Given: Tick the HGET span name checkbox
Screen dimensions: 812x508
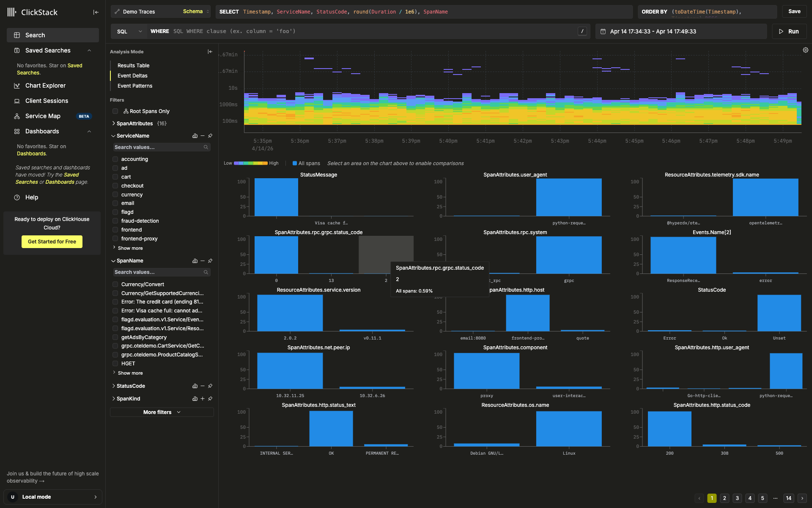Looking at the screenshot, I should click(115, 364).
